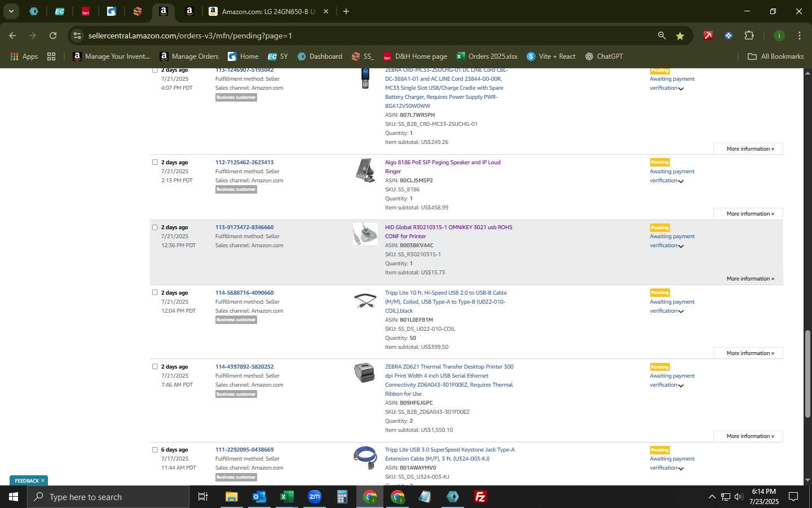Open the Manage Orders bookmark

(189, 56)
